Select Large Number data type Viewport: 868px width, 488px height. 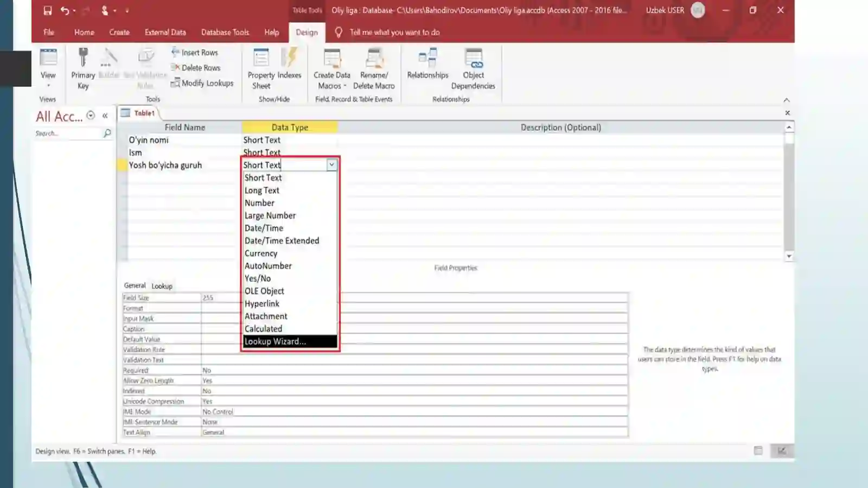(290, 216)
